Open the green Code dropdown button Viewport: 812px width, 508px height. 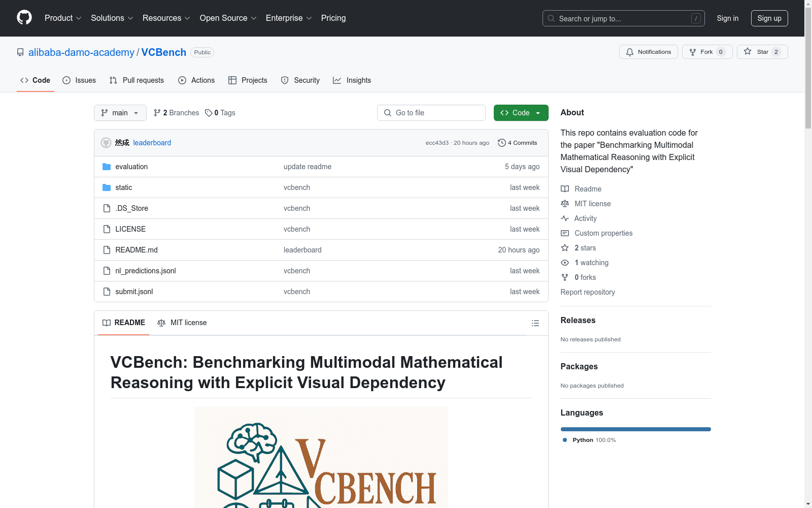(521, 113)
